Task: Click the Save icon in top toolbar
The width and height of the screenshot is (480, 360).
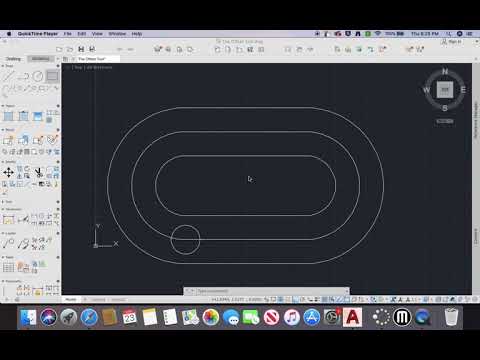Action: pyautogui.click(x=81, y=49)
